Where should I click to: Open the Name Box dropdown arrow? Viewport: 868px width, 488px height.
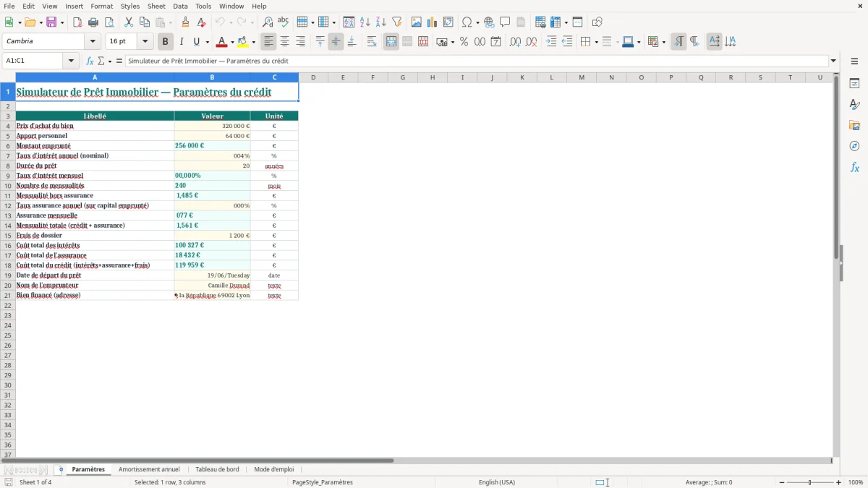pos(72,61)
